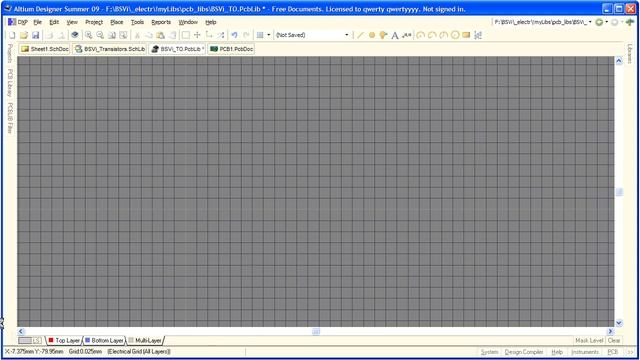640x360 pixels.
Task: Open the File menu
Action: pyautogui.click(x=38, y=22)
